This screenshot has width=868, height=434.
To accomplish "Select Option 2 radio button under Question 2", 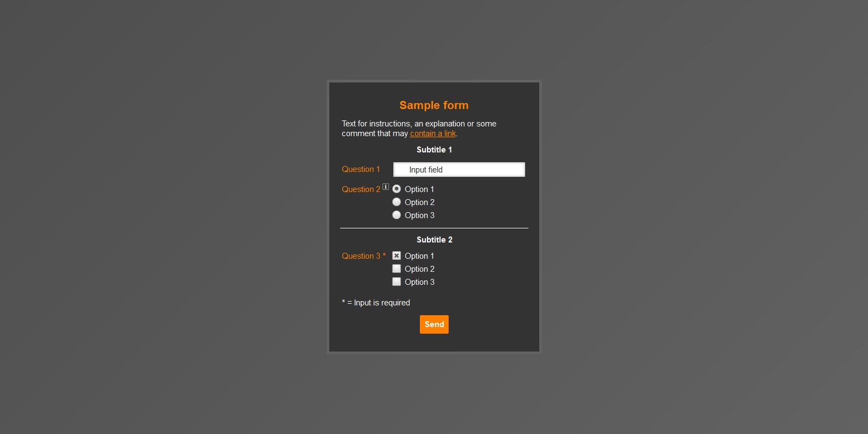I will [397, 202].
